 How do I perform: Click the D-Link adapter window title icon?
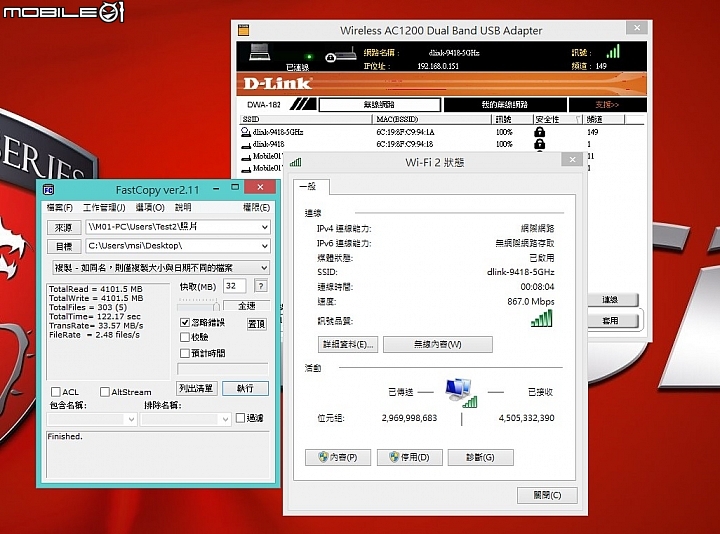pos(243,30)
